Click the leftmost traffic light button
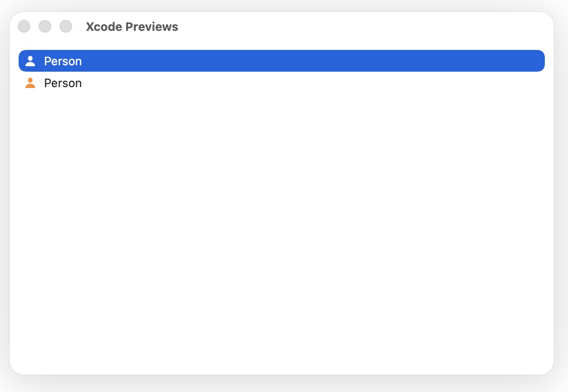 point(24,27)
